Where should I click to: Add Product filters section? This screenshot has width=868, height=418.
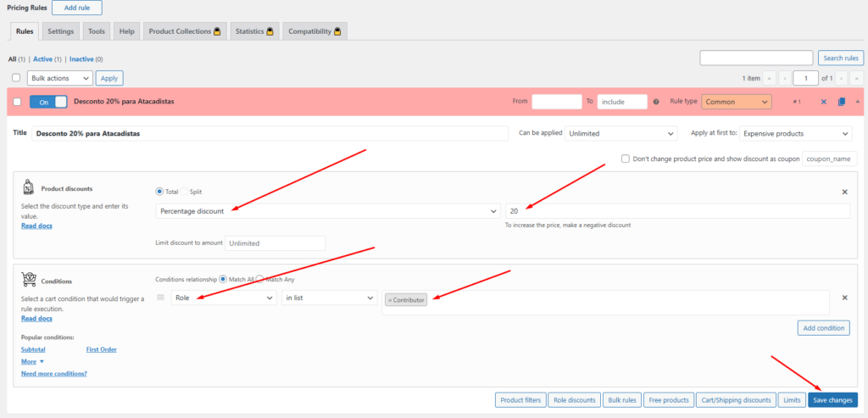(x=521, y=399)
